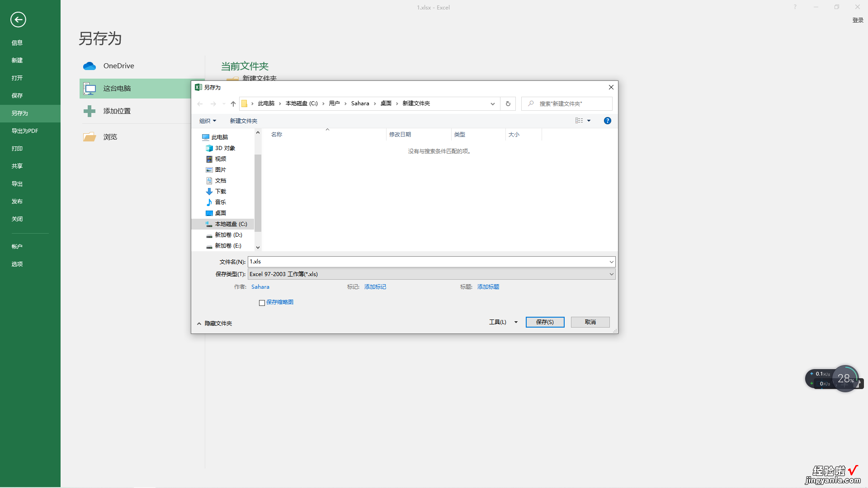Click the 类型 column header
Viewport: 868px width, 488px height.
(x=478, y=135)
